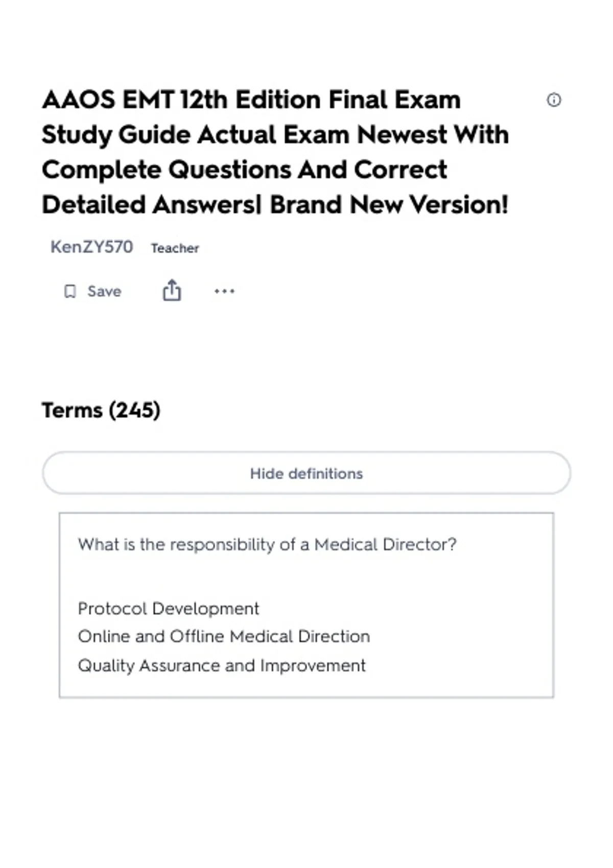Click the title line 'AAOS EMT 12th Edition Final Exam'
Image resolution: width=613 pixels, height=868 pixels.
(251, 100)
